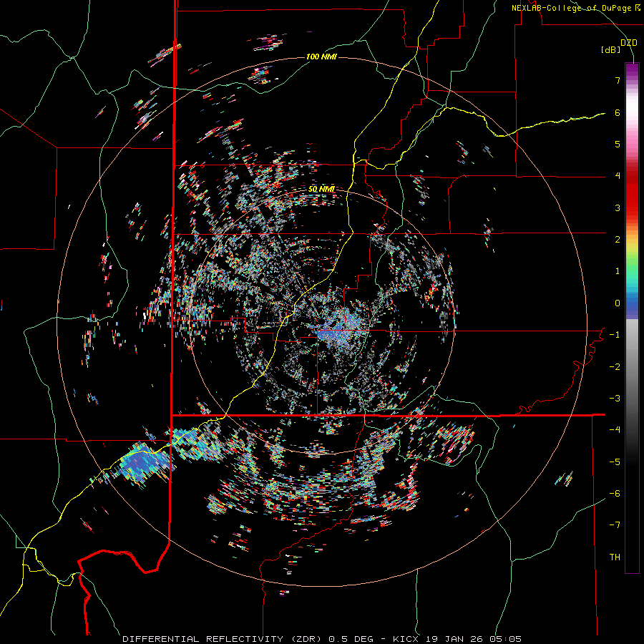Click the TH threshold label on scale
644x644 pixels.
coord(615,557)
